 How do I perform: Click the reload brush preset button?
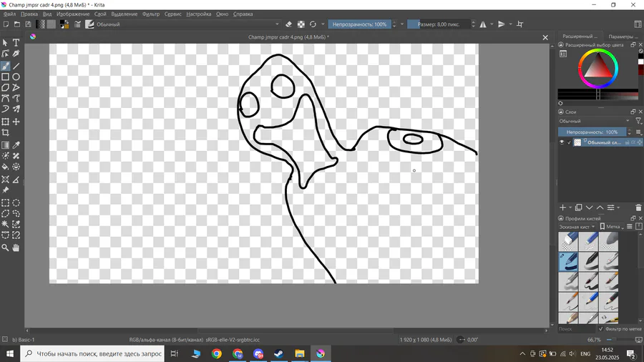[313, 24]
